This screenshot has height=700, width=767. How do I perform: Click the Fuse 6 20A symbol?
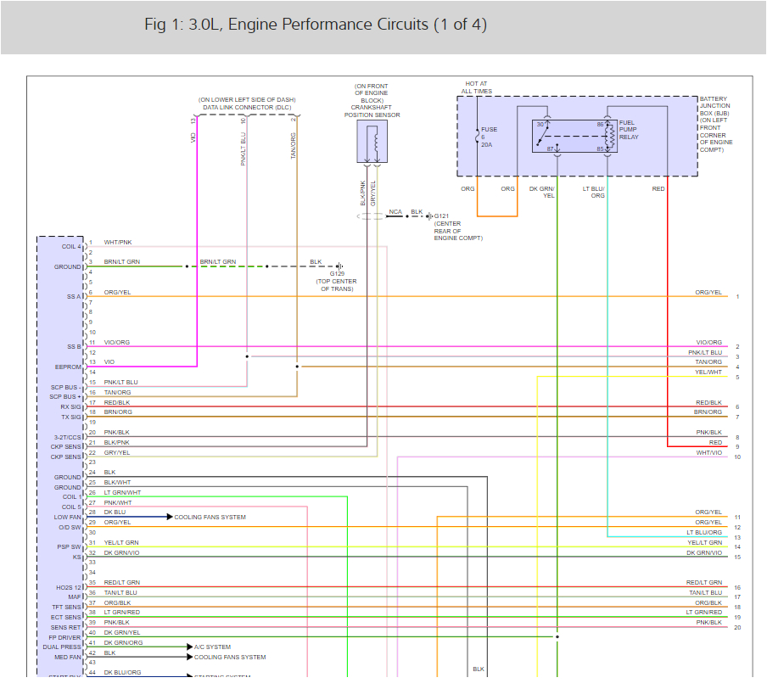coord(479,136)
